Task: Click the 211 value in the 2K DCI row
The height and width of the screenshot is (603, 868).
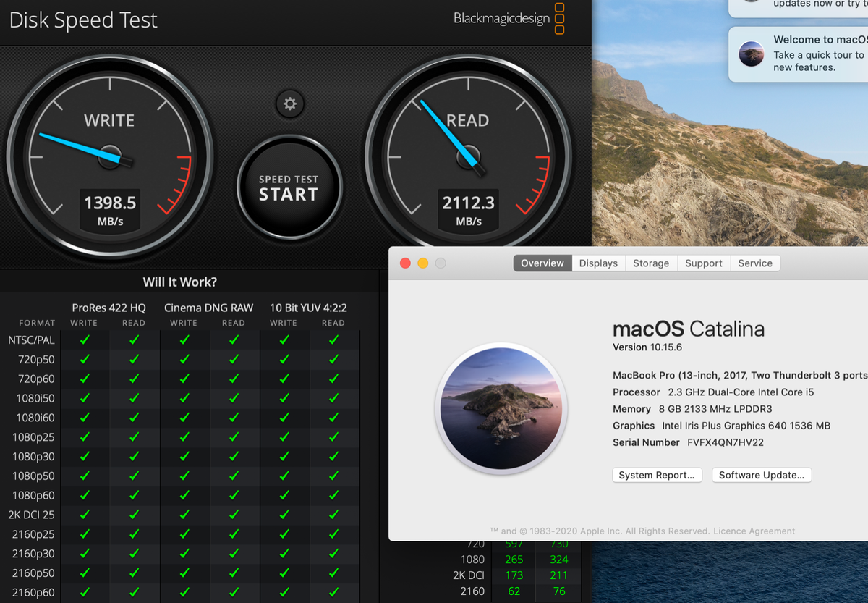Action: click(x=558, y=575)
